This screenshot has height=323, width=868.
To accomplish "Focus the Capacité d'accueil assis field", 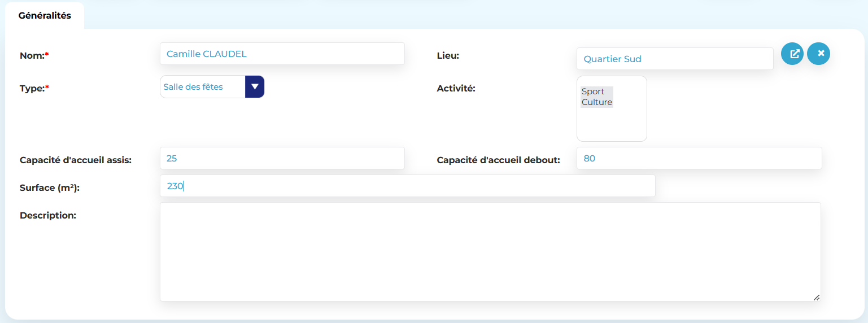I will point(282,158).
